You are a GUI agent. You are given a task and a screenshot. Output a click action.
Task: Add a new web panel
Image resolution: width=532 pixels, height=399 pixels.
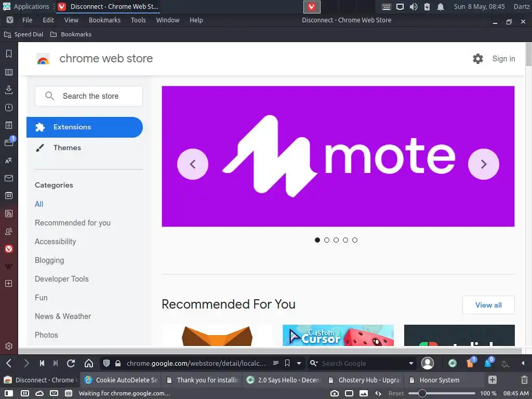click(x=9, y=284)
